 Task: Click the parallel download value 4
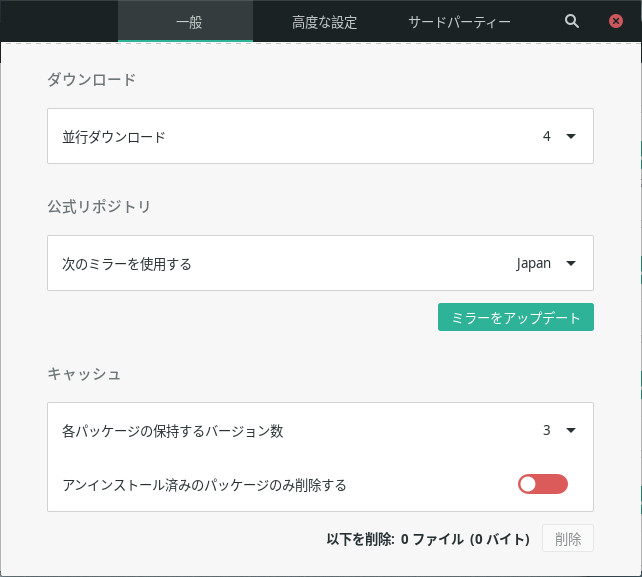point(547,137)
